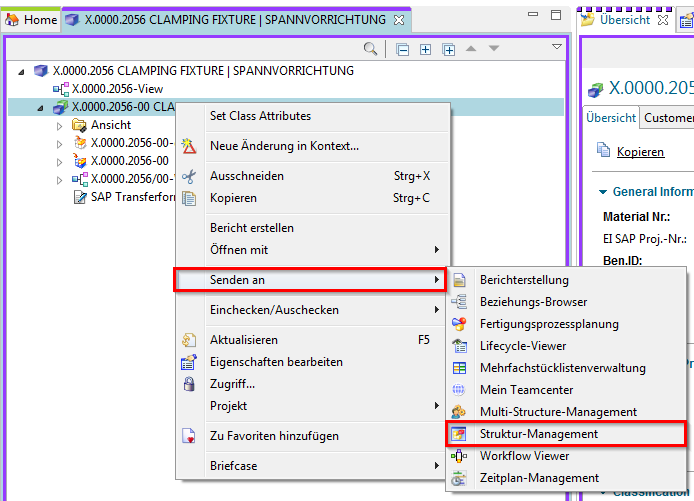The width and height of the screenshot is (694, 501).
Task: Click Fertigungsprozessplanung in the submenu
Action: (x=549, y=324)
